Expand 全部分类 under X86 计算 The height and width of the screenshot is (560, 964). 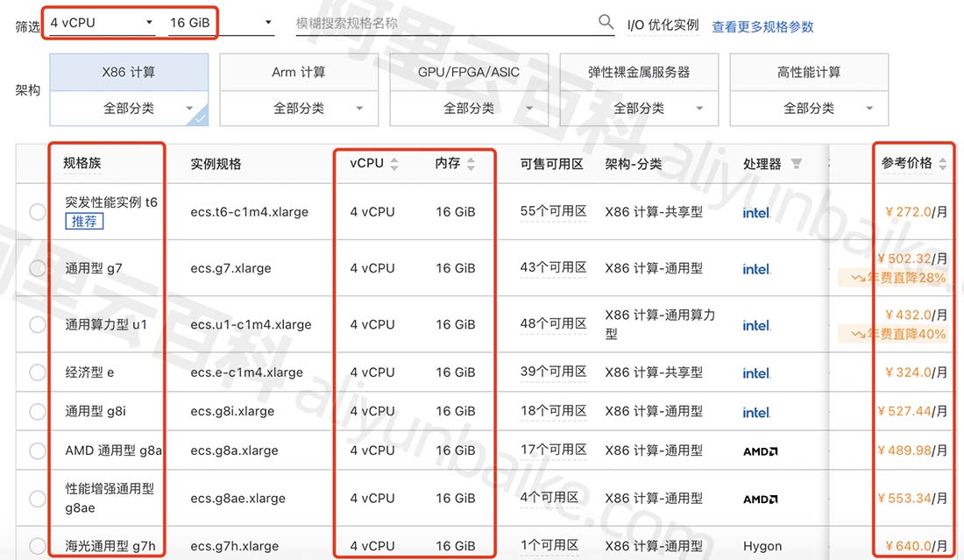tap(129, 108)
